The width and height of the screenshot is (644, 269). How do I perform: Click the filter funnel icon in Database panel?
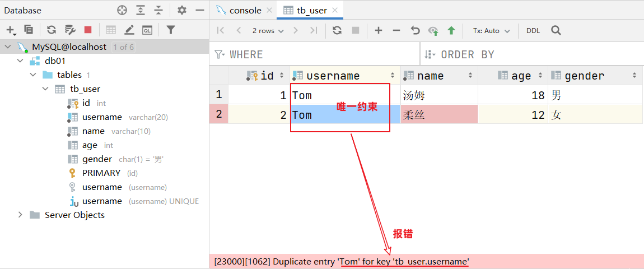(x=171, y=30)
